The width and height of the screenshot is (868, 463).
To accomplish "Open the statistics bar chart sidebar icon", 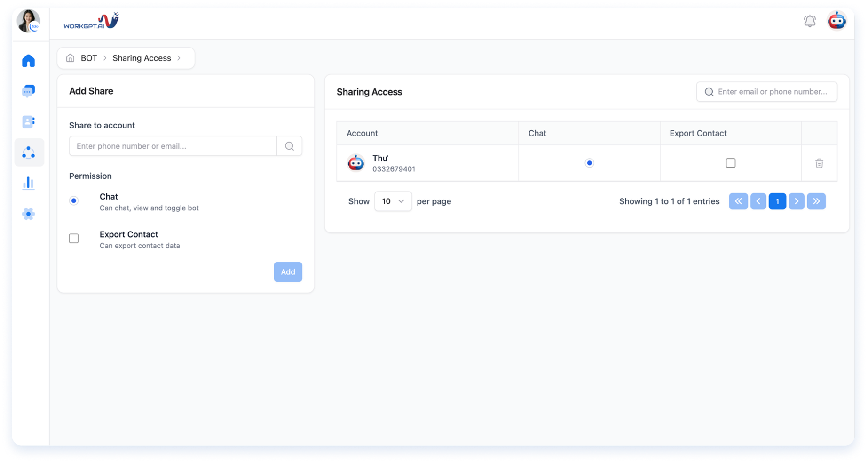I will point(29,183).
